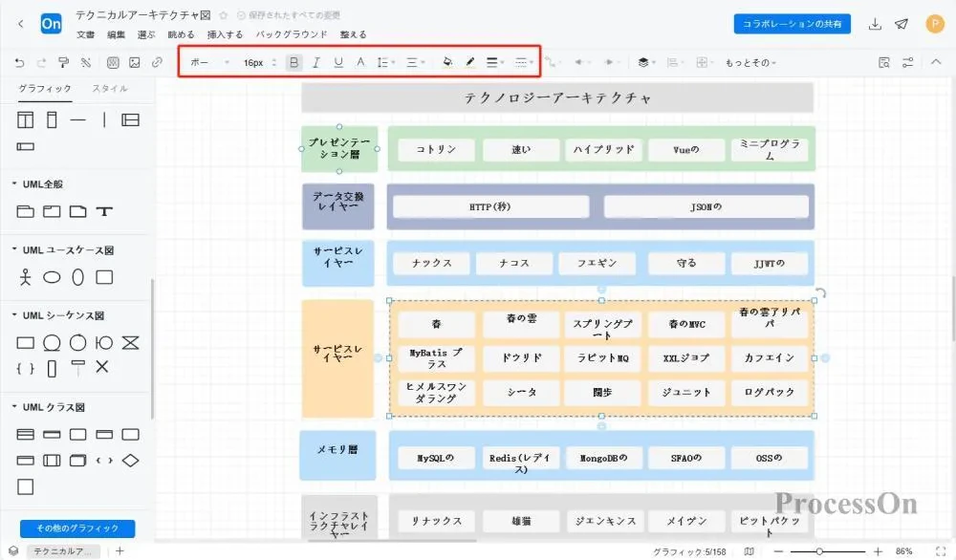Click the zoom in plus control

point(876,551)
